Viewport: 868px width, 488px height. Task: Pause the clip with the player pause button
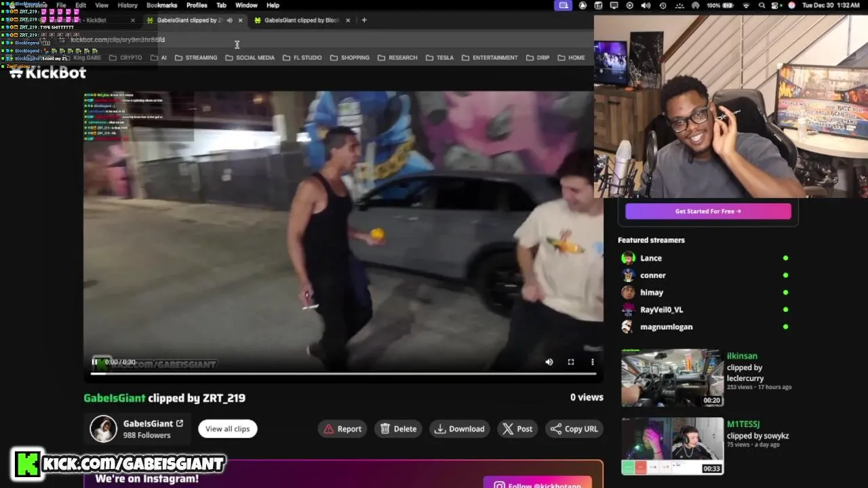point(94,362)
